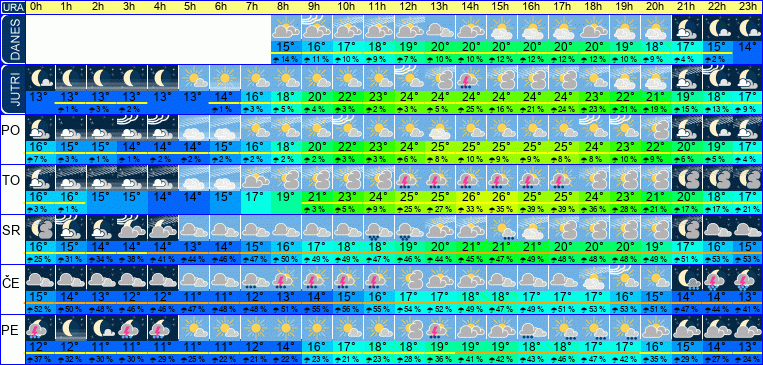The image size is (763, 365).
Task: Click the SR 15h sun shower icon
Action: tap(502, 228)
